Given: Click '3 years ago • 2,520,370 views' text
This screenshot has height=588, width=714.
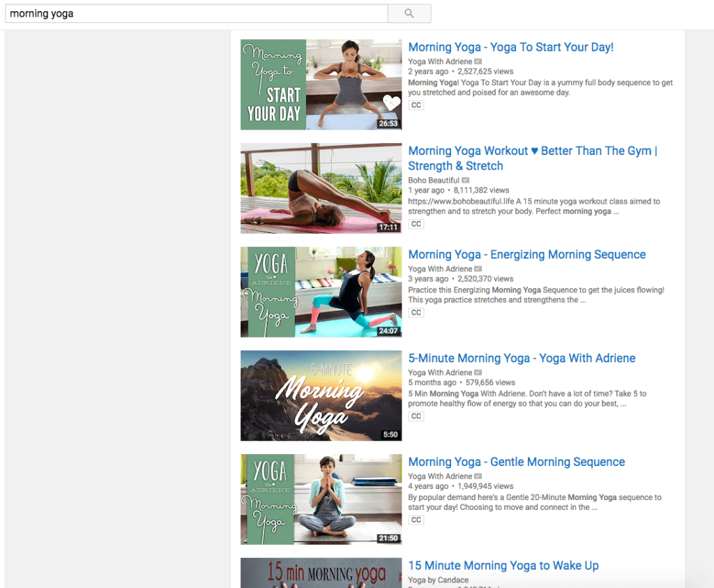Looking at the screenshot, I should coord(460,279).
